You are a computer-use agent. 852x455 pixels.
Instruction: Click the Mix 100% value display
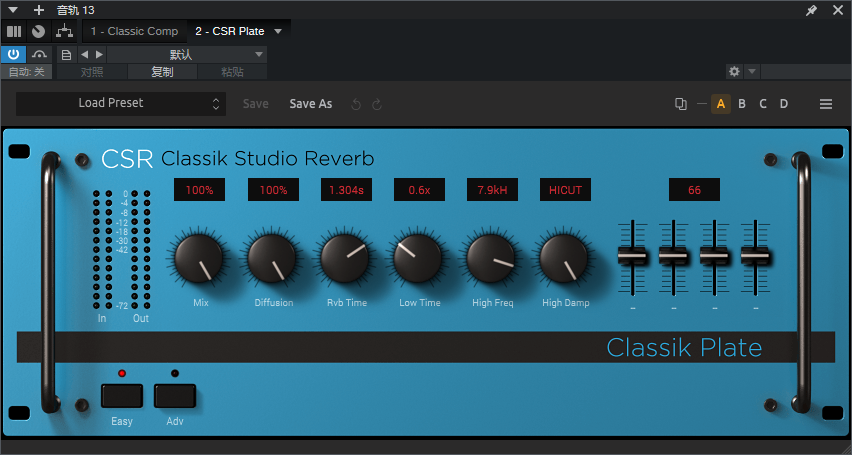pos(199,190)
